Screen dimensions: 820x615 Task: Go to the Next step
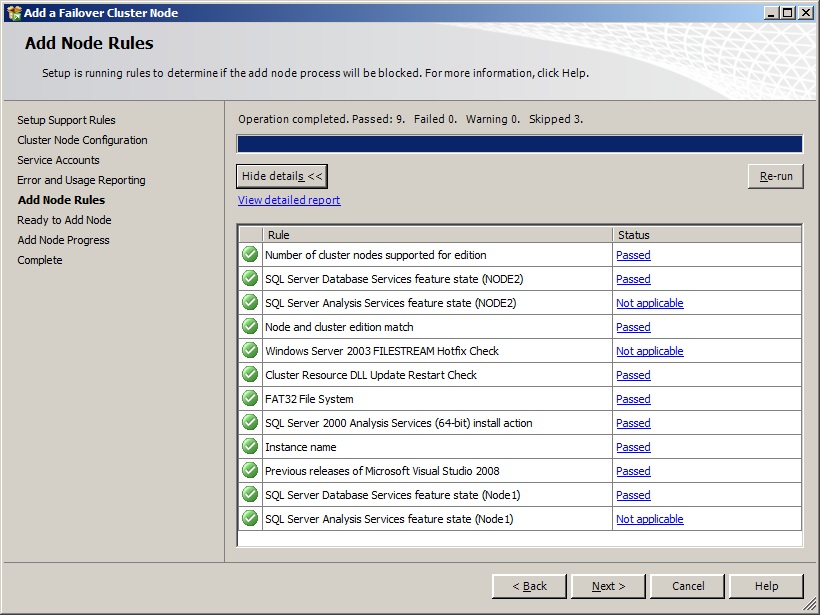point(608,586)
